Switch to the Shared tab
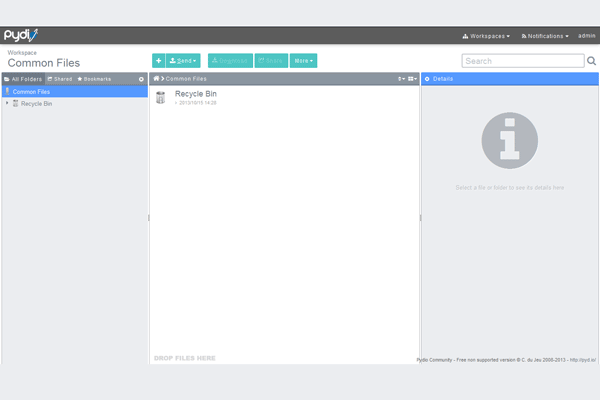 click(60, 78)
